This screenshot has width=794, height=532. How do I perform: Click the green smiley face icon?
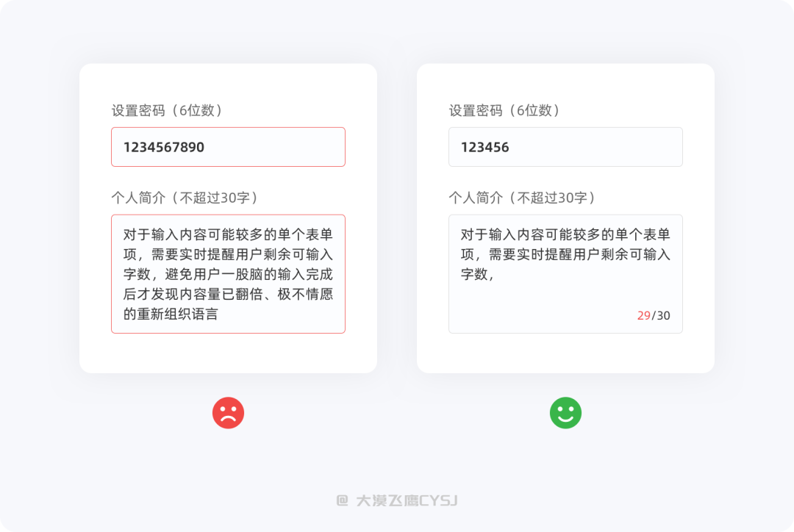[x=565, y=413]
